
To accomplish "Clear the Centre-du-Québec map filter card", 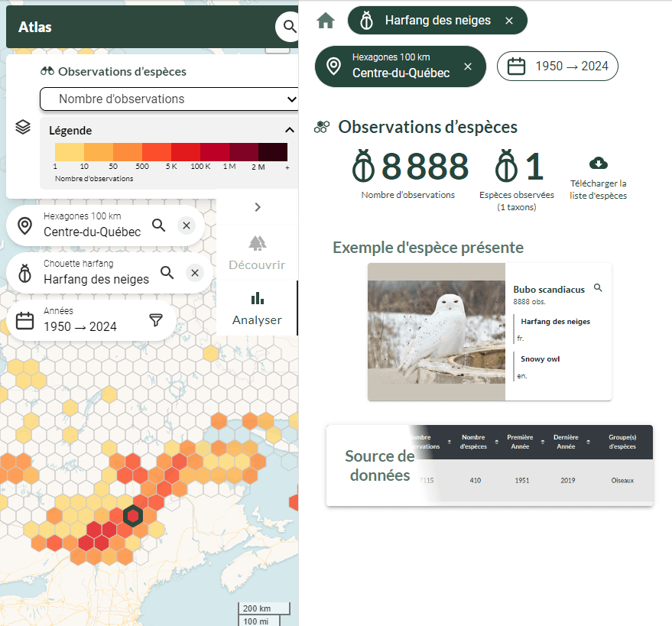I will tap(187, 225).
